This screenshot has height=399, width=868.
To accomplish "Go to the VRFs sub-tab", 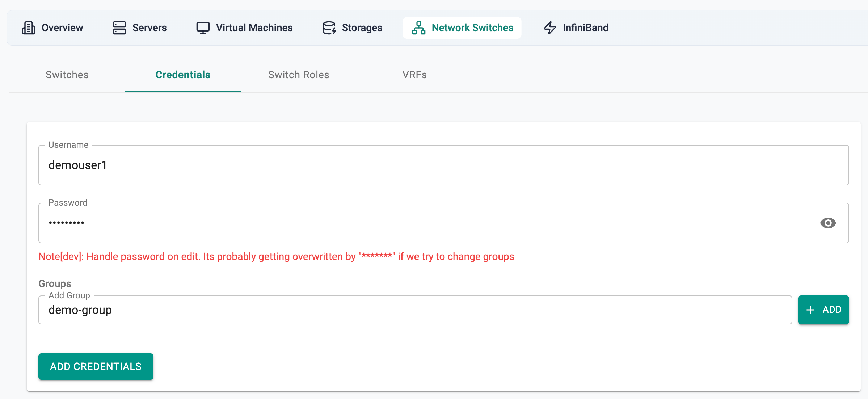I will tap(414, 75).
